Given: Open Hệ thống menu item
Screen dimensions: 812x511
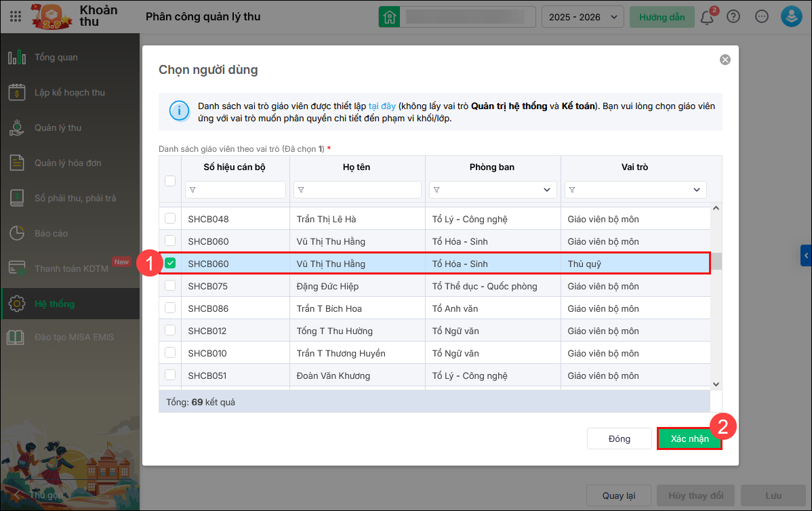Looking at the screenshot, I should pos(70,304).
